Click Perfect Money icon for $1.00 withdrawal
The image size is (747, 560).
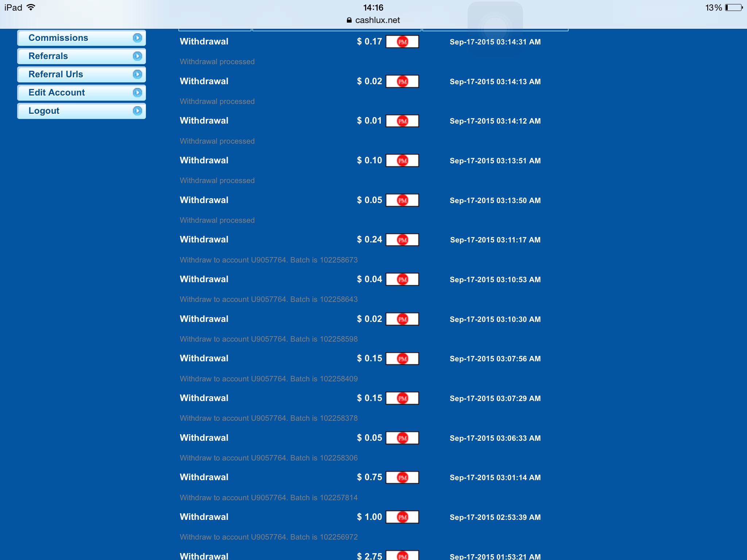click(402, 517)
